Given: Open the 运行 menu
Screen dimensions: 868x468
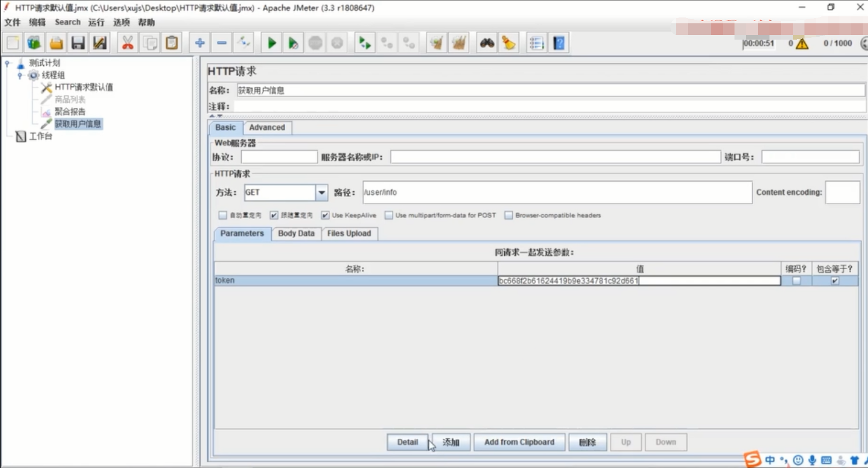Looking at the screenshot, I should [96, 22].
